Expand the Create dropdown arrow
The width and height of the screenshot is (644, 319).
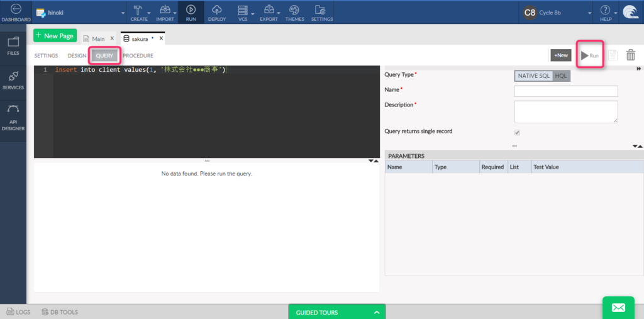(148, 14)
